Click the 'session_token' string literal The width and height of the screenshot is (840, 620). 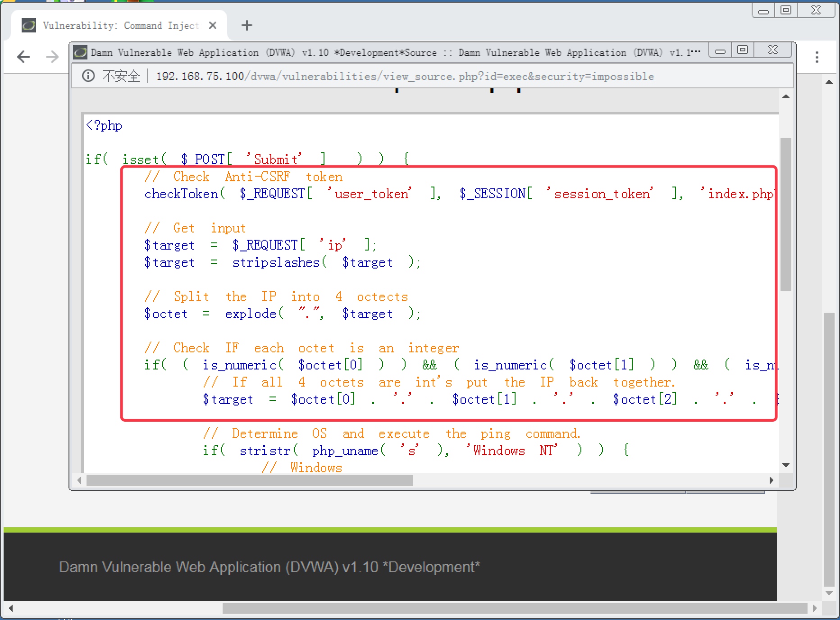pos(600,194)
